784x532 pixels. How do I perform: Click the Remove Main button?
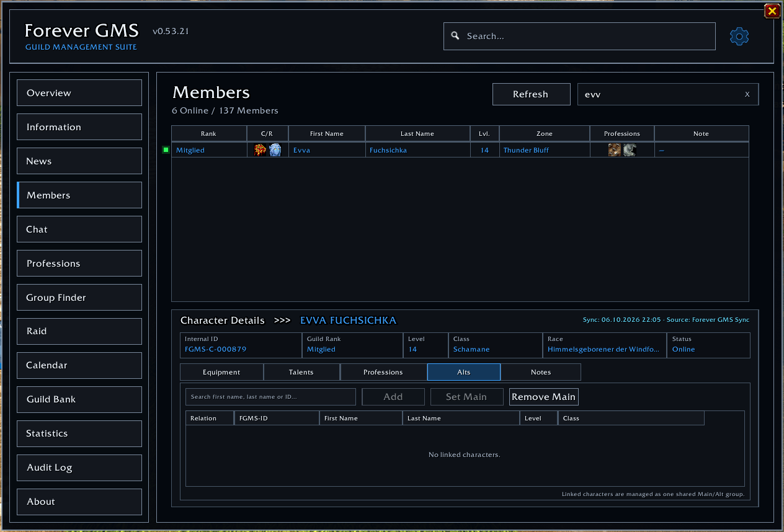(x=544, y=397)
